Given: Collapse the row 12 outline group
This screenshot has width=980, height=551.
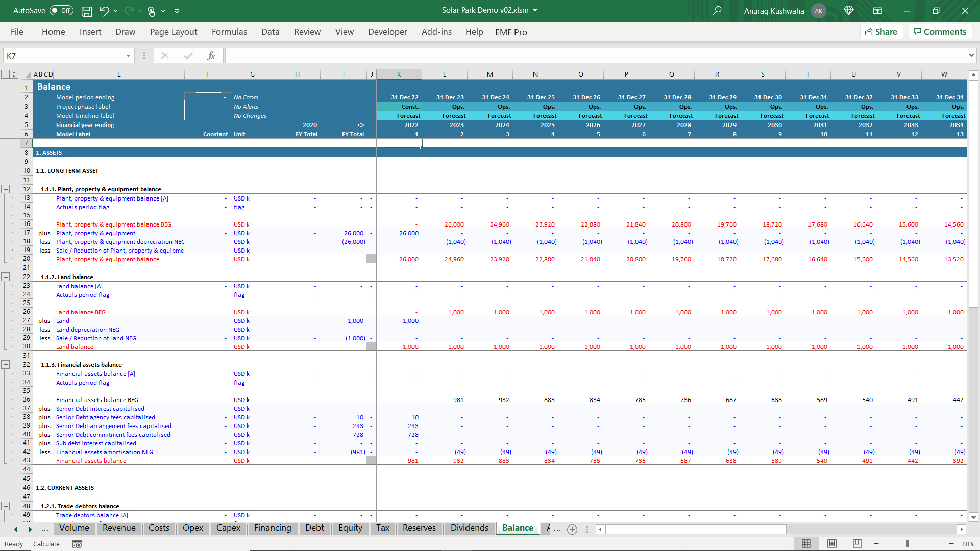Looking at the screenshot, I should tap(6, 189).
